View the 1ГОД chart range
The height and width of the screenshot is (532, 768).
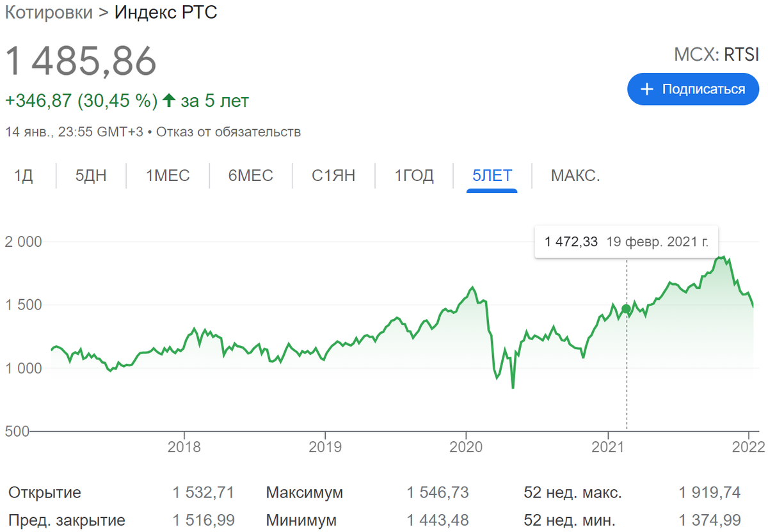[414, 175]
